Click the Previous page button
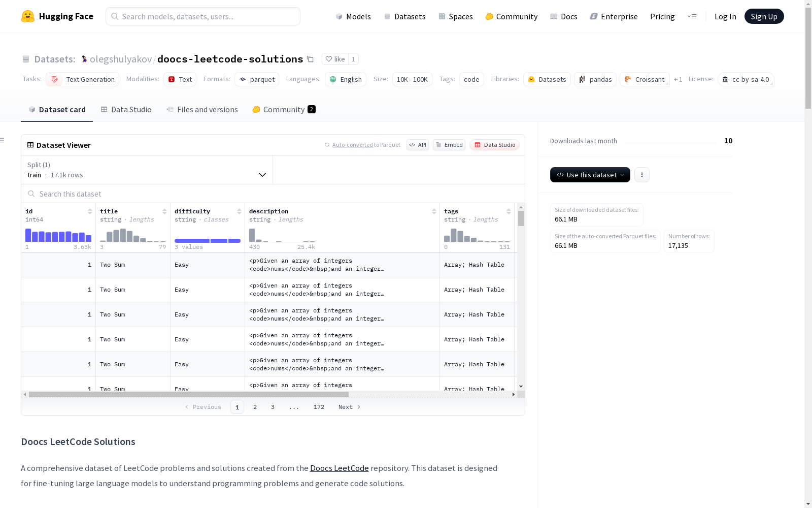This screenshot has width=812, height=508. point(203,407)
